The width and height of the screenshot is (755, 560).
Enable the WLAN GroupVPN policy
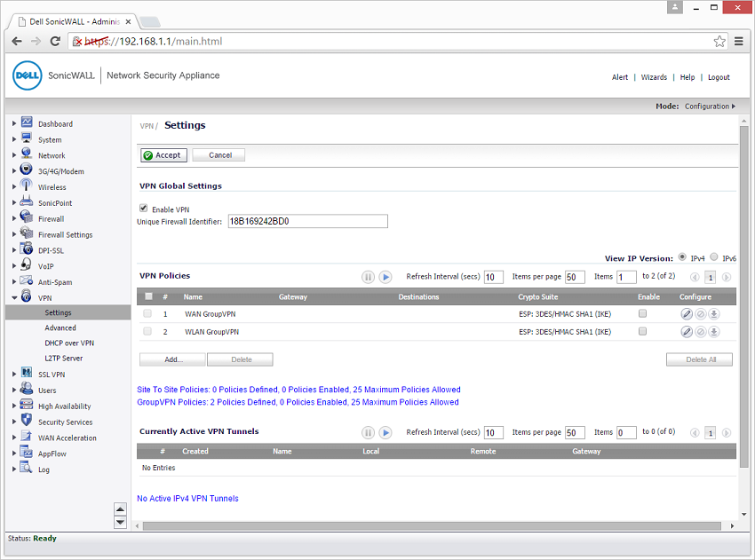pos(642,332)
